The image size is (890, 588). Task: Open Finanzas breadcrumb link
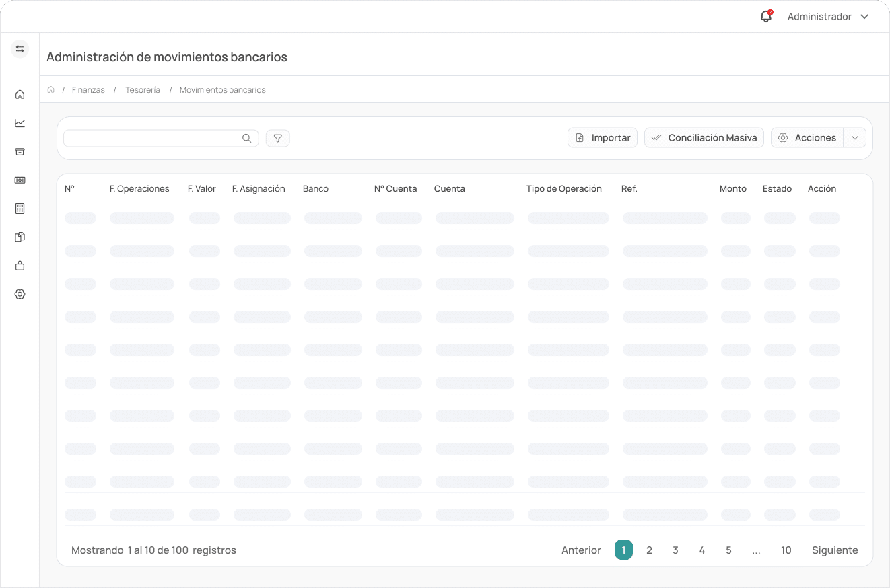pos(88,89)
